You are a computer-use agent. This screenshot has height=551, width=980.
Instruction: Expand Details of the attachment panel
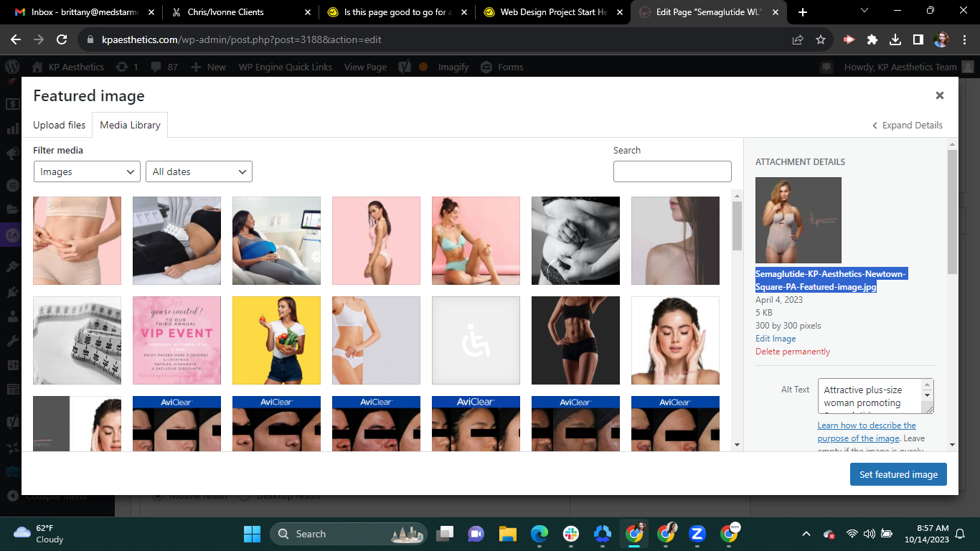(x=908, y=125)
